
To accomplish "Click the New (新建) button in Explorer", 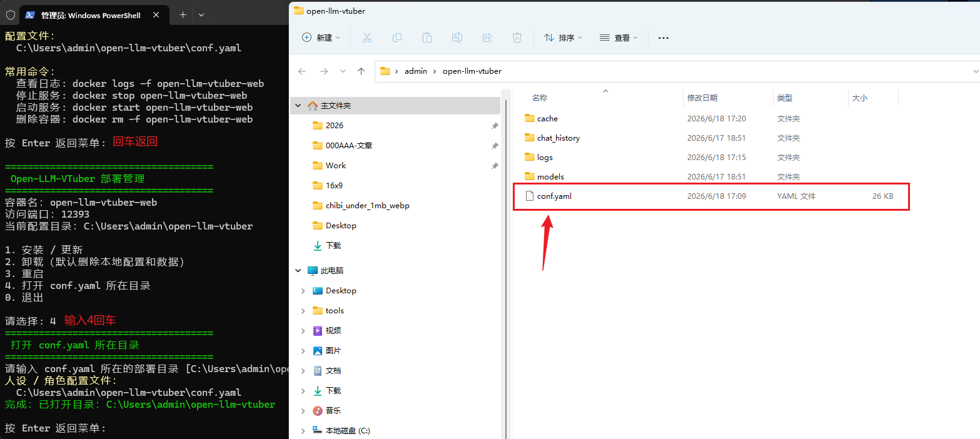I will pyautogui.click(x=321, y=38).
